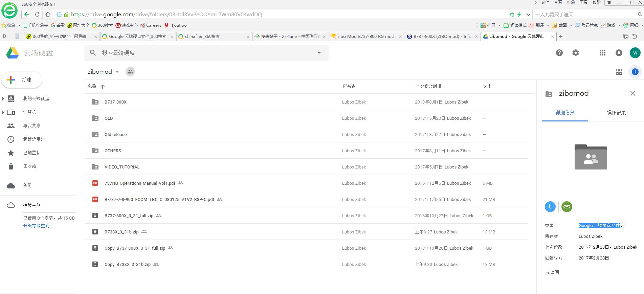
Task: Click the star icon in sidebar
Action: [x=11, y=153]
